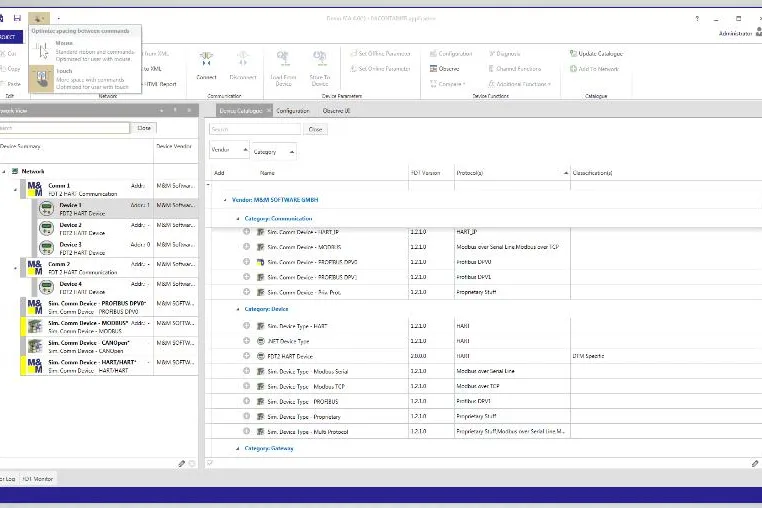The height and width of the screenshot is (508, 762).
Task: Select Sim. Comm Device - MODBUS tree icon
Action: pyautogui.click(x=35, y=327)
